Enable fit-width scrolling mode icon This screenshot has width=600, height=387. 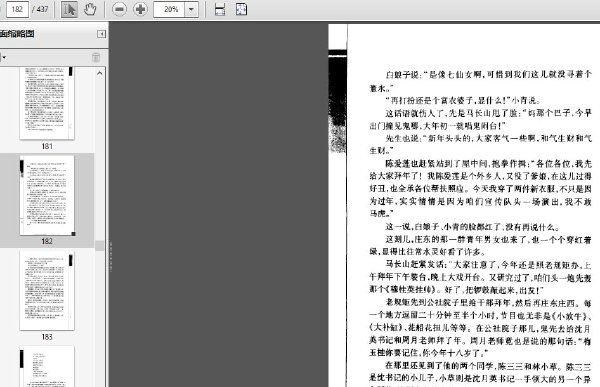(x=220, y=9)
